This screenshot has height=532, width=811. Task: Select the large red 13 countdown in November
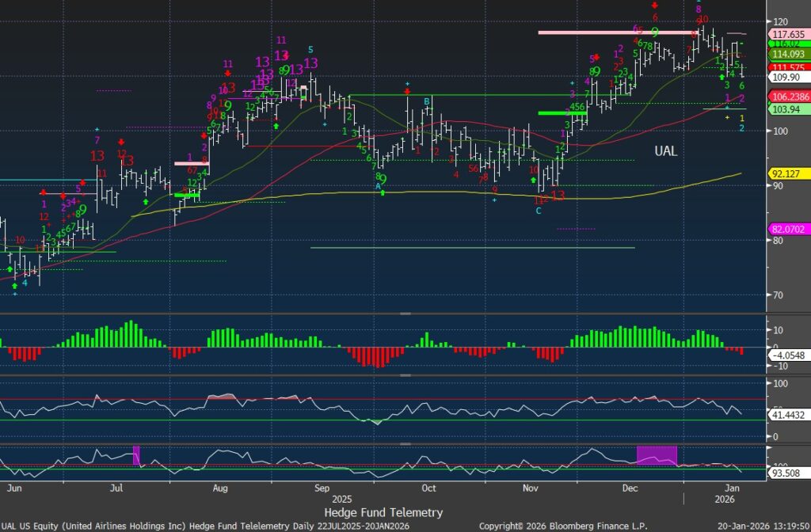558,196
